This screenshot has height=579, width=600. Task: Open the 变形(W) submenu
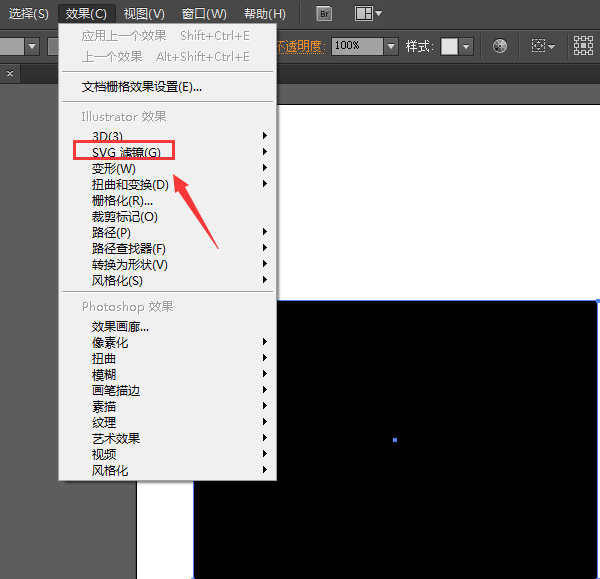point(168,168)
